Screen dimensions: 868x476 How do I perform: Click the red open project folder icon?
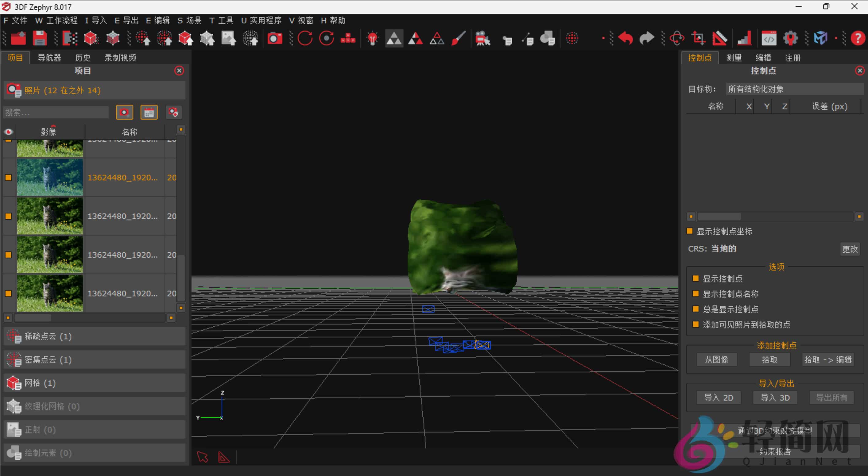coord(18,38)
